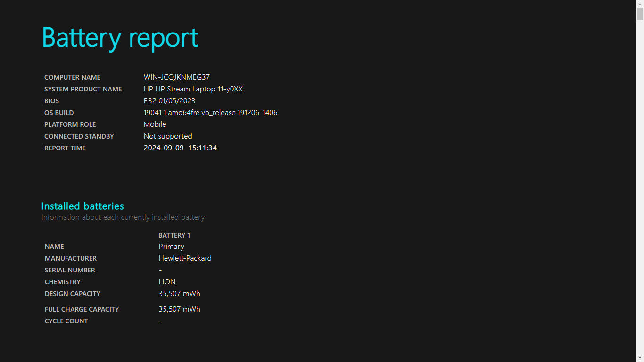The width and height of the screenshot is (644, 362).
Task: Click computer name value WIN-JCQJKNMEG37
Action: pyautogui.click(x=177, y=77)
